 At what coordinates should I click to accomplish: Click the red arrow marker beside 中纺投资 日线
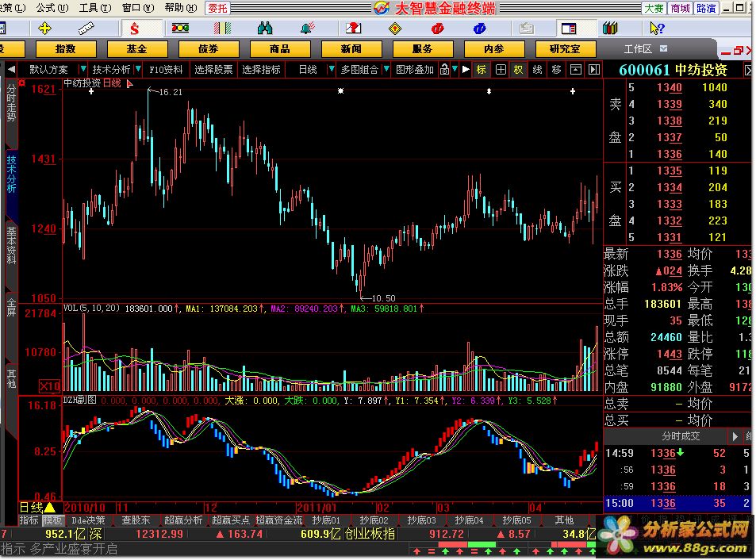tap(129, 84)
